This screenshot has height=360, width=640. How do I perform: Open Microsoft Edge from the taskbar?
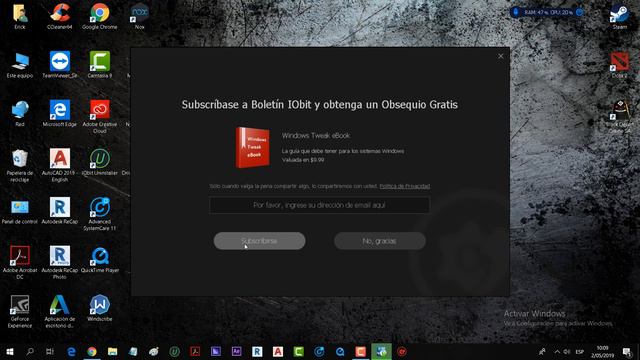click(71, 351)
